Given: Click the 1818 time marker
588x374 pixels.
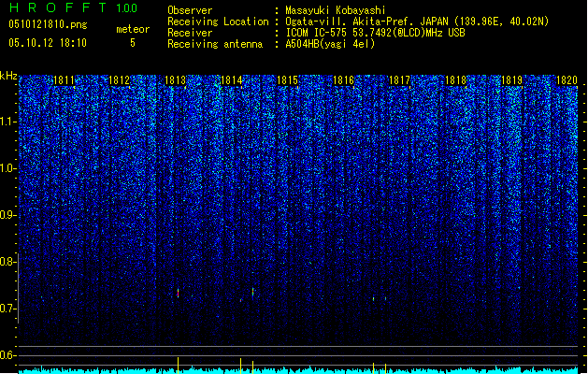Looking at the screenshot, I should (455, 80).
